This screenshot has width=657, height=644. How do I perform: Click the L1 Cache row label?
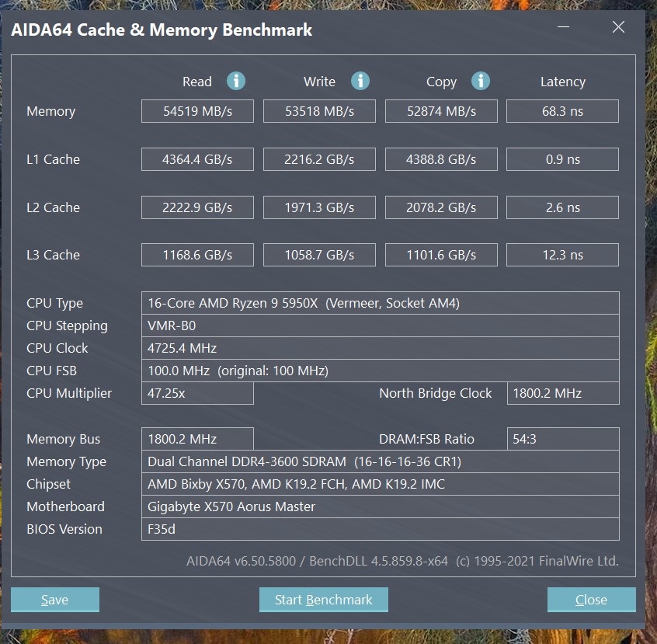coord(53,159)
